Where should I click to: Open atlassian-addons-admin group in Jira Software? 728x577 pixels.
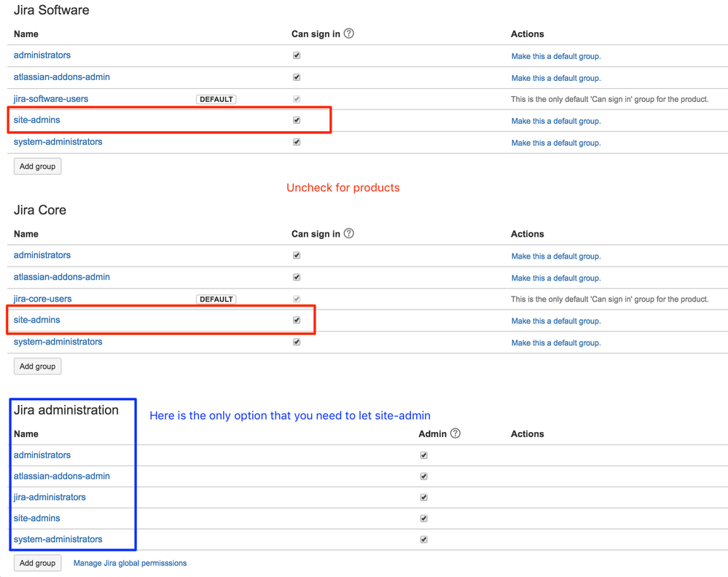click(x=62, y=77)
